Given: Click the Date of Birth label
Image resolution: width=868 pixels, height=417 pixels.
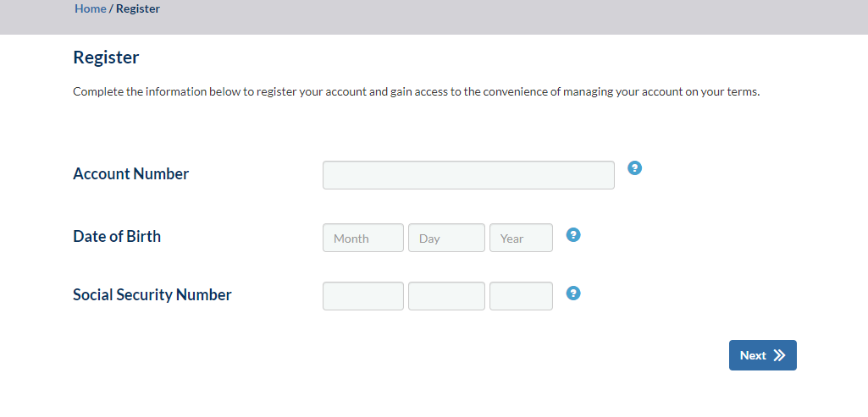Looking at the screenshot, I should [117, 237].
